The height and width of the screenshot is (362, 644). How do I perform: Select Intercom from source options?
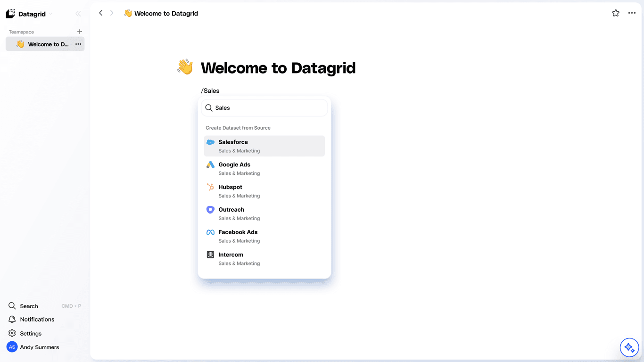click(x=264, y=259)
